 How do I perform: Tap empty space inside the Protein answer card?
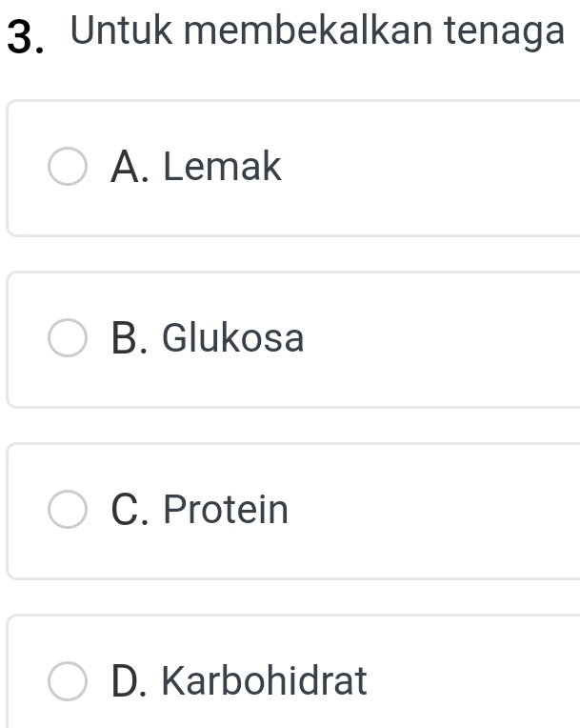[x=438, y=510]
